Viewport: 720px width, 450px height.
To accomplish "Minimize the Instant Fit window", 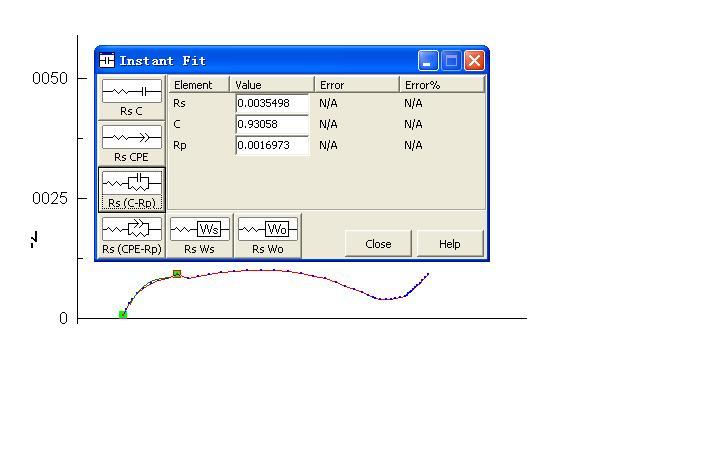I will (x=428, y=61).
